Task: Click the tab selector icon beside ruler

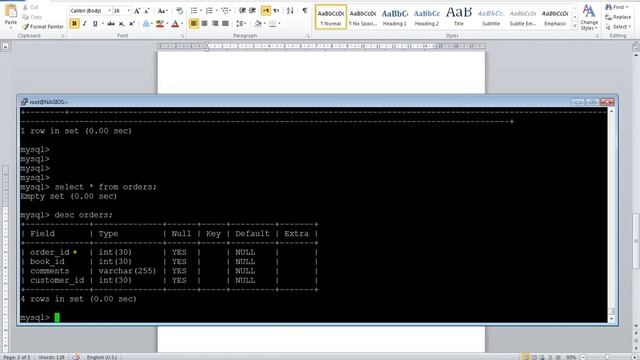Action: coord(5,47)
